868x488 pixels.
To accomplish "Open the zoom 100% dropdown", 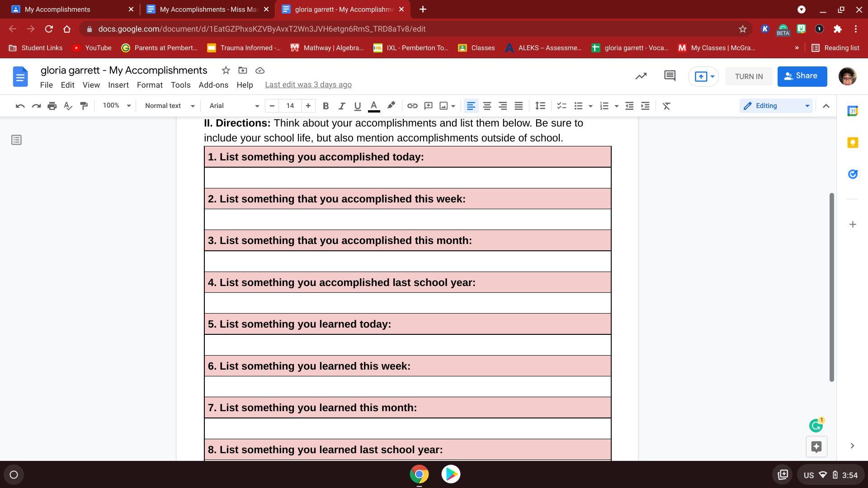I will coord(116,106).
